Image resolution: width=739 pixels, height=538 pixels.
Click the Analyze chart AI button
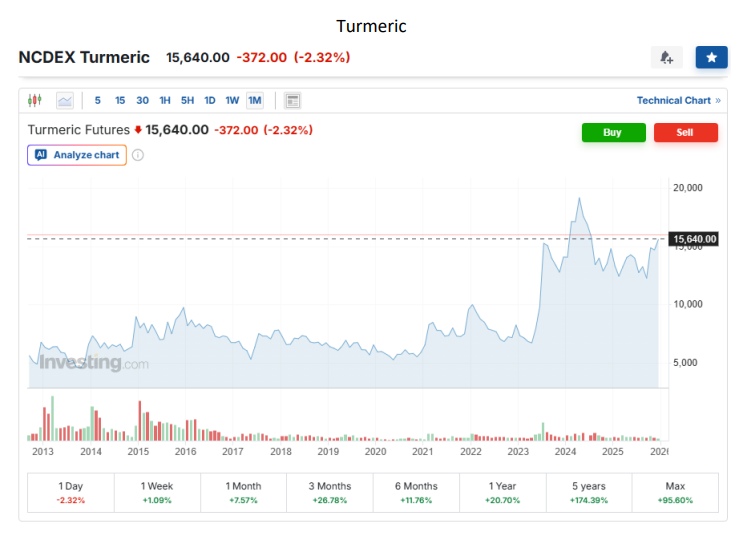[x=77, y=155]
